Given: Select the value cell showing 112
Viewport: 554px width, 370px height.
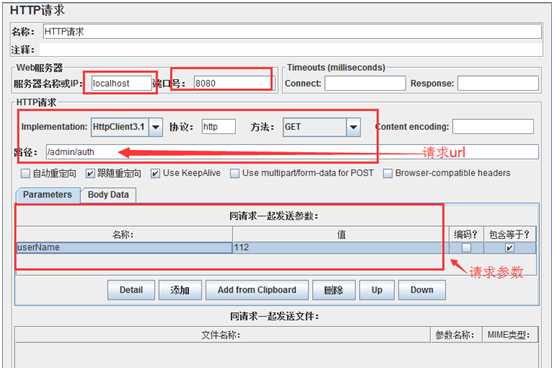Looking at the screenshot, I should (341, 247).
